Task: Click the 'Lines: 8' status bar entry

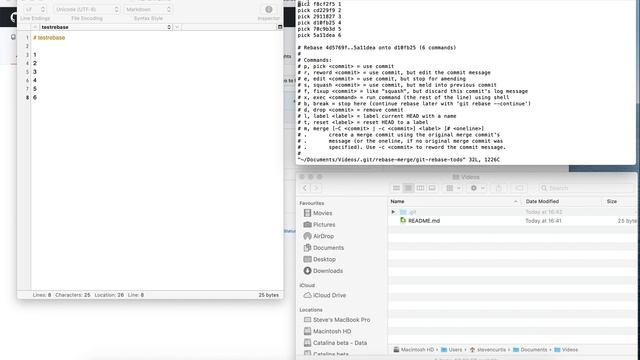Action: [42, 295]
